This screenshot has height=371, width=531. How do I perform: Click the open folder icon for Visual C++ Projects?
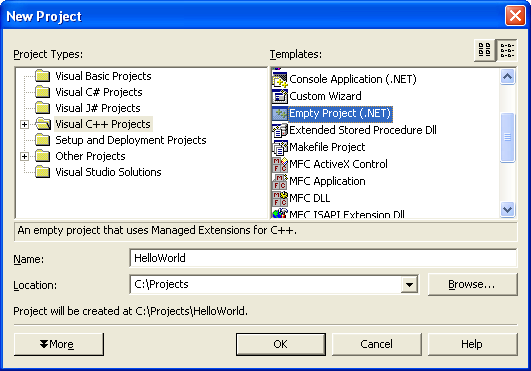[43, 124]
